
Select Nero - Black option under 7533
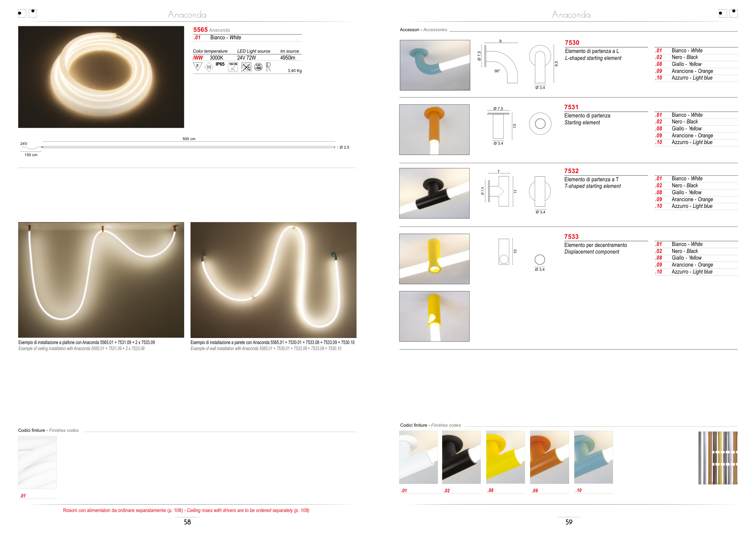click(x=685, y=251)
